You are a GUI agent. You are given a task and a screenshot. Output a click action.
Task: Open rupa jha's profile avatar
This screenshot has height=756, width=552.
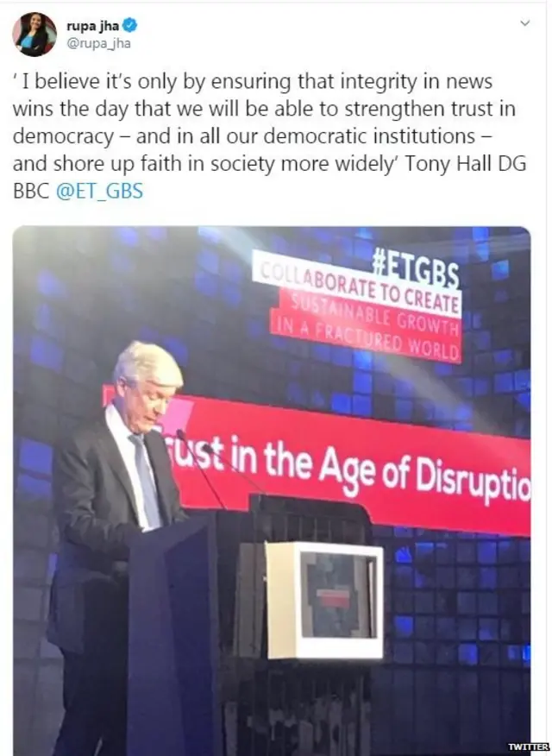(x=34, y=35)
